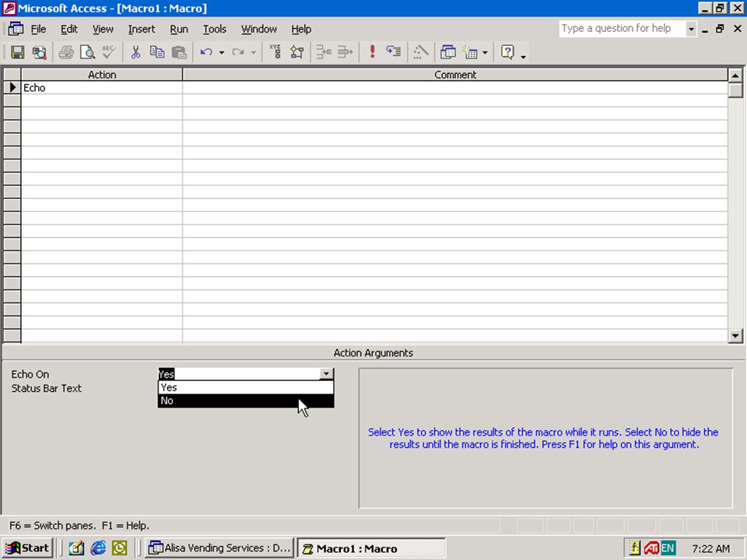Image resolution: width=747 pixels, height=560 pixels.
Task: Select the Echo action cell
Action: (102, 88)
